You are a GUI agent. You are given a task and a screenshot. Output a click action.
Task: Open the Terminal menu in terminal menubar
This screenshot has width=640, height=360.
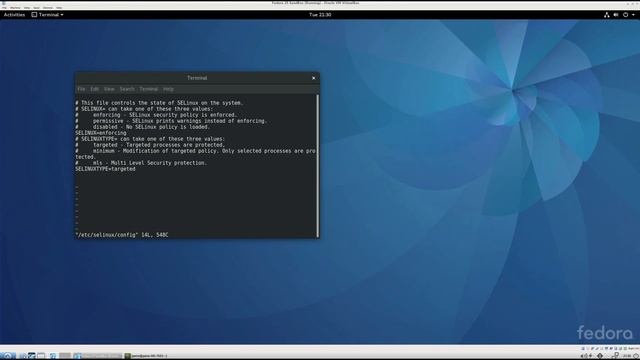coord(149,89)
